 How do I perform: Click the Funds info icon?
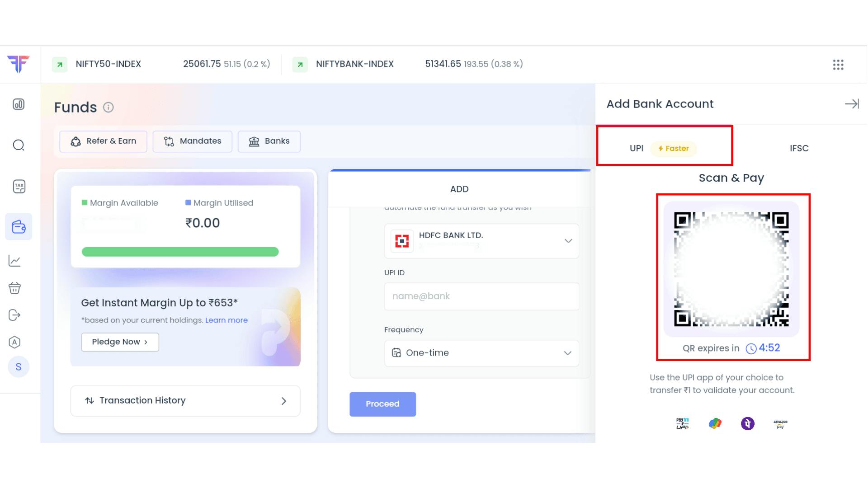click(108, 108)
